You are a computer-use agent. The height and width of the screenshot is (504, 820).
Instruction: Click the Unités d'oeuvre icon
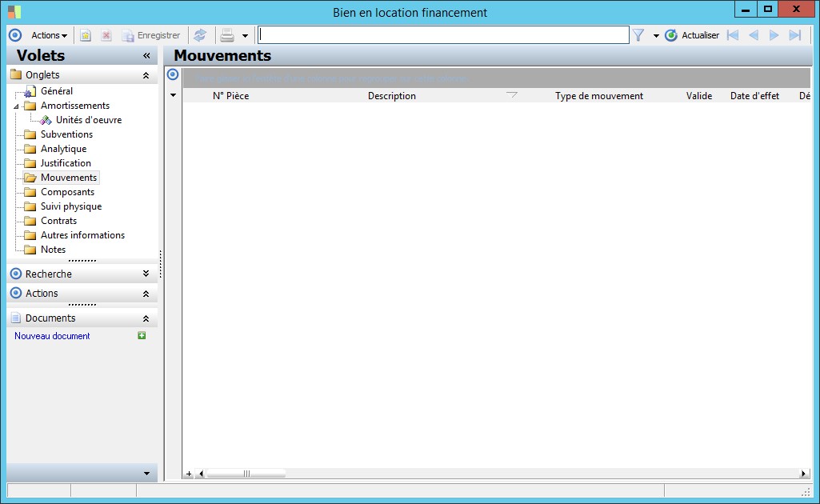click(x=46, y=120)
